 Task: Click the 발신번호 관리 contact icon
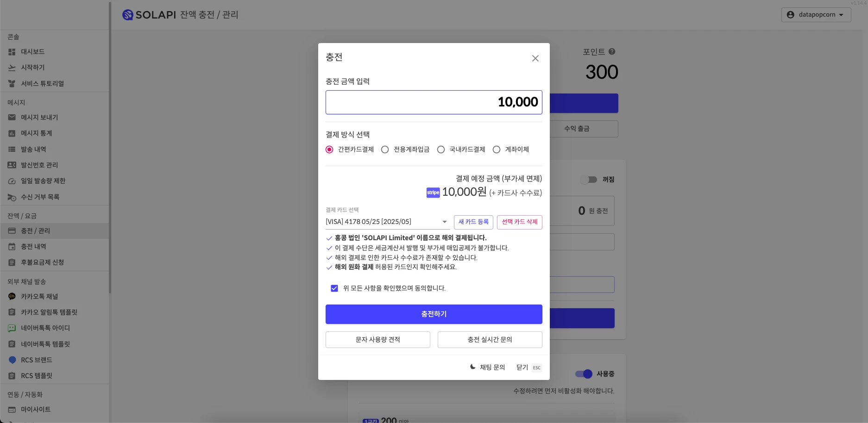(12, 165)
